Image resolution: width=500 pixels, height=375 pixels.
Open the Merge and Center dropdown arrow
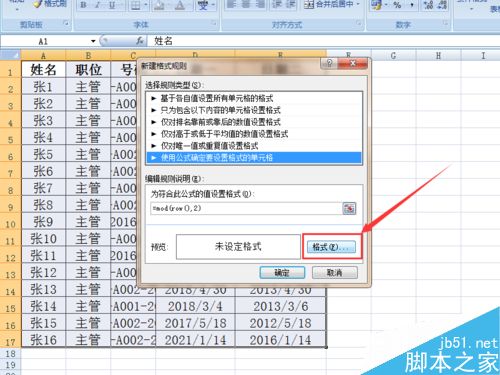point(358,4)
